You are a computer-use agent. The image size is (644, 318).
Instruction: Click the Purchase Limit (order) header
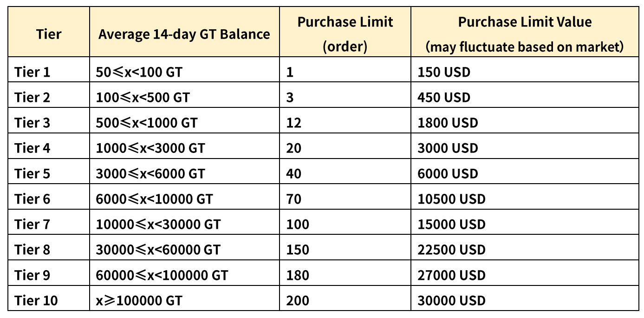pos(345,34)
